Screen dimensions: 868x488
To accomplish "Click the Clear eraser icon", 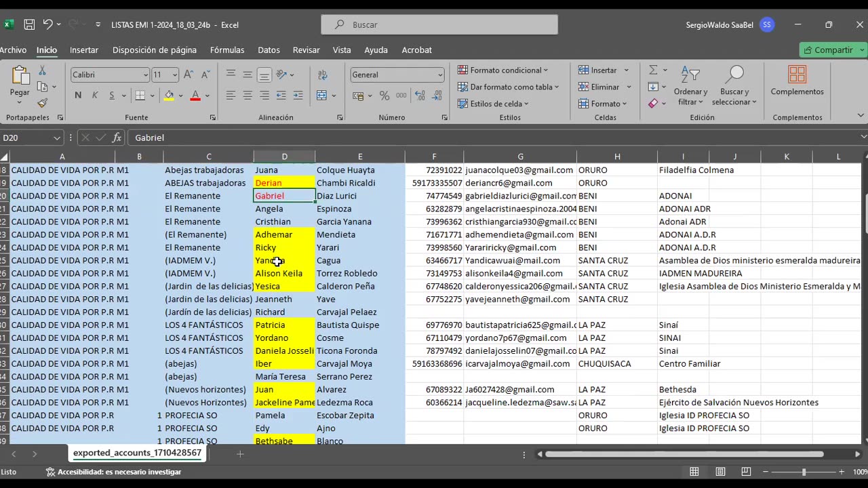I will (x=653, y=104).
